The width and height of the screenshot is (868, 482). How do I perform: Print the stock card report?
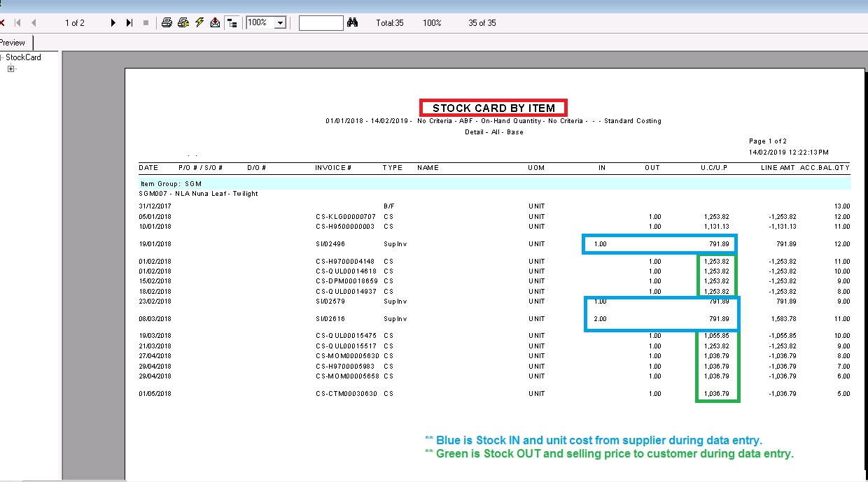tap(167, 23)
